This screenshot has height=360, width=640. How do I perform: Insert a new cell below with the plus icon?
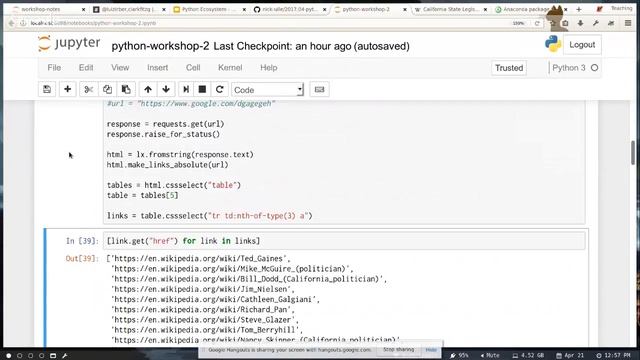67,89
